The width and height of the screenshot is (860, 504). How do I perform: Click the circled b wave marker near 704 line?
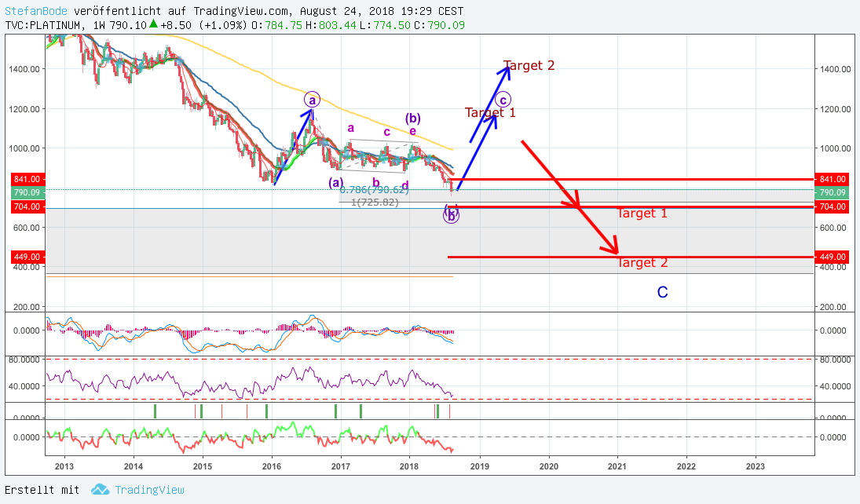[451, 216]
